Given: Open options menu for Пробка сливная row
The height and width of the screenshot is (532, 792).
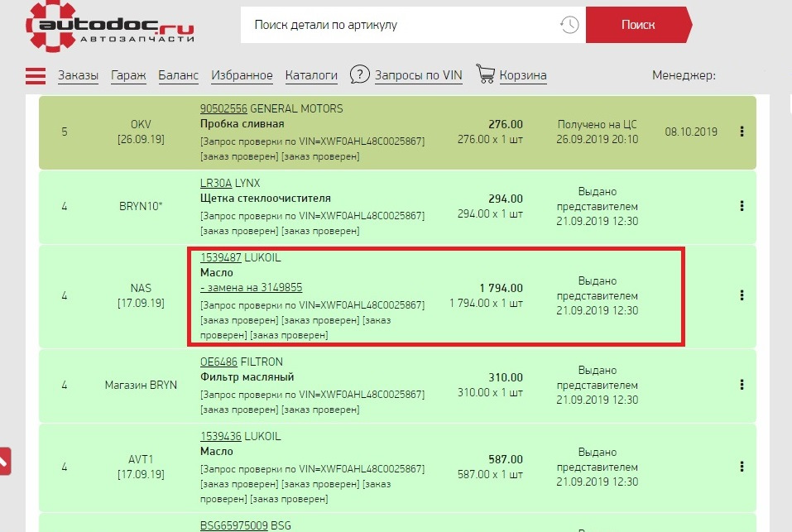Looking at the screenshot, I should pyautogui.click(x=742, y=132).
